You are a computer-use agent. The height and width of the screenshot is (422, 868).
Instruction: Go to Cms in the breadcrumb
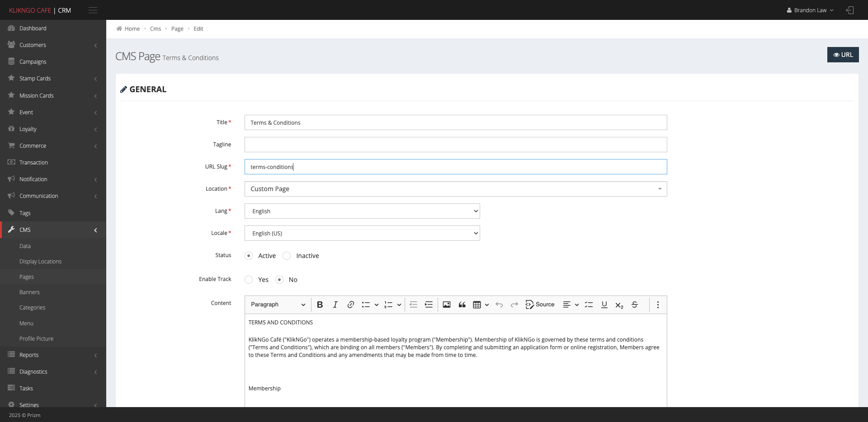click(156, 28)
